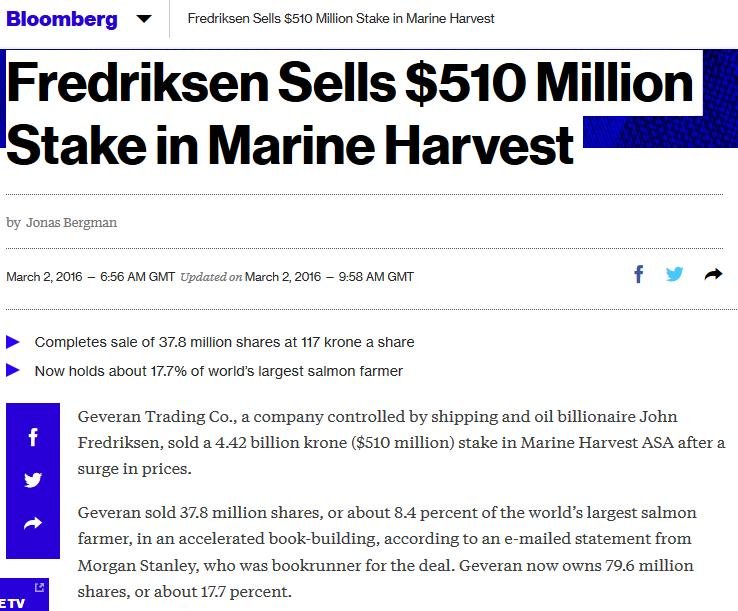Viewport: 738px width, 611px height.
Task: Click the Bloomberg logo
Action: [x=62, y=19]
